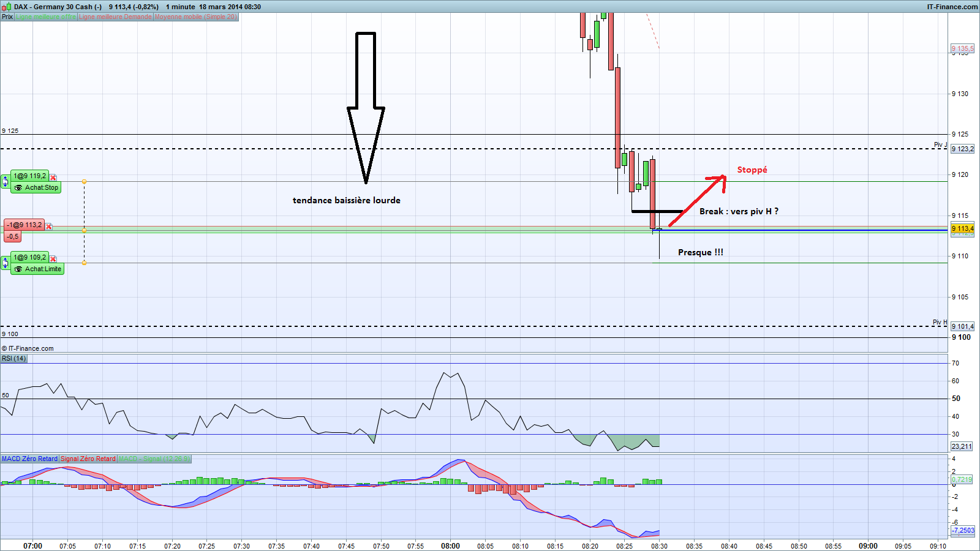The image size is (980, 551).
Task: Select the red 'Stoppé' annotation text
Action: click(752, 170)
